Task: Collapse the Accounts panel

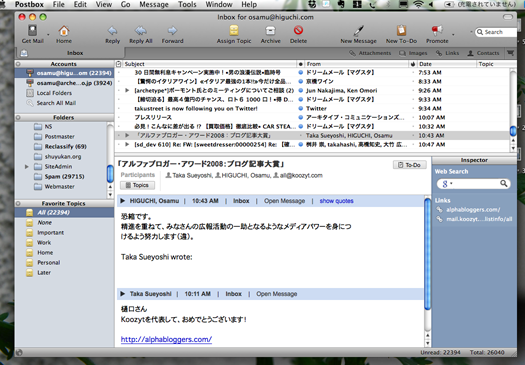Action: [x=18, y=64]
